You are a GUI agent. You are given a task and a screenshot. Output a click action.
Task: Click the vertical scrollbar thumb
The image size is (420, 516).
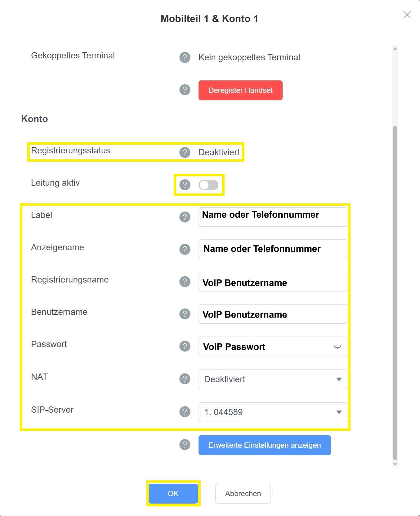(395, 292)
